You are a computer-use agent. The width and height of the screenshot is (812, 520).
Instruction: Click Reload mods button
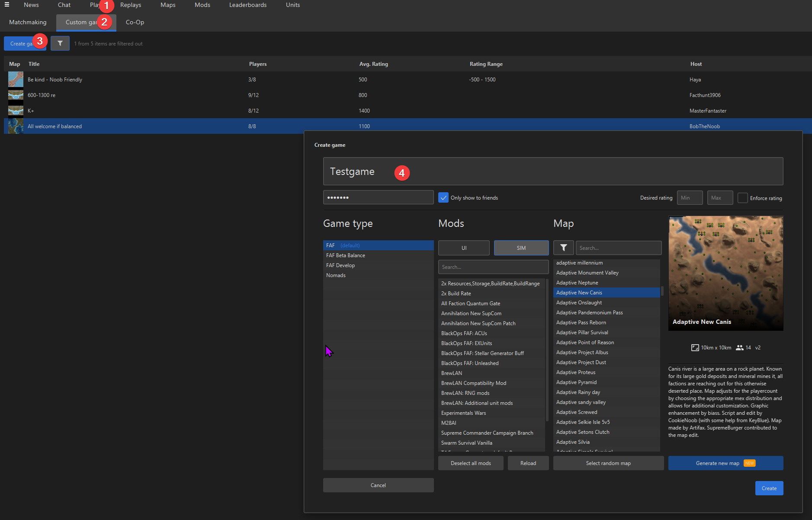pos(528,463)
